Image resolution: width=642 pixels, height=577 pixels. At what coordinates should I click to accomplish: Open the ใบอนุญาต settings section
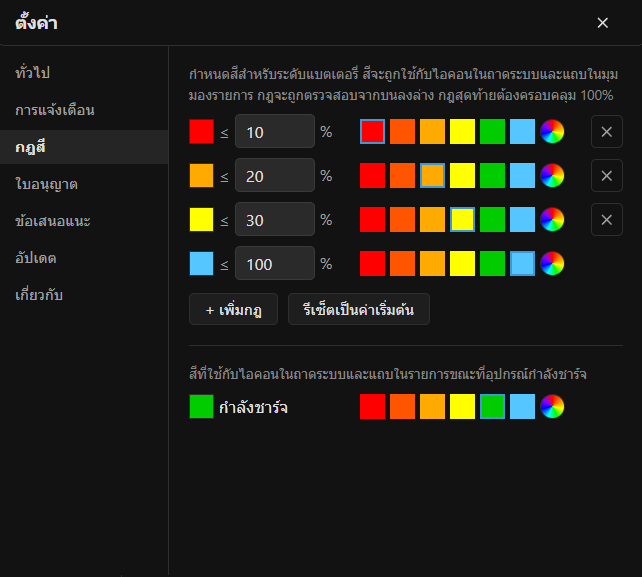coord(84,184)
